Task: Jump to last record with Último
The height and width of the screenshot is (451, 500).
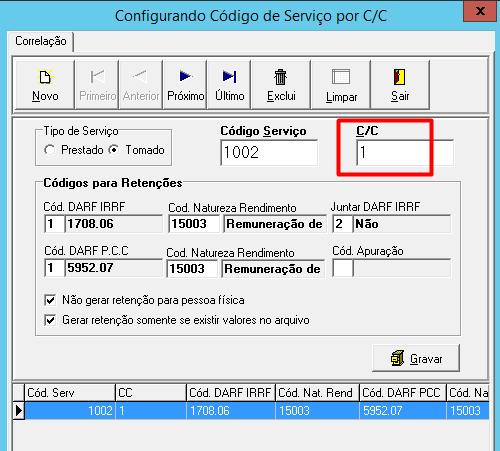Action: coord(229,85)
